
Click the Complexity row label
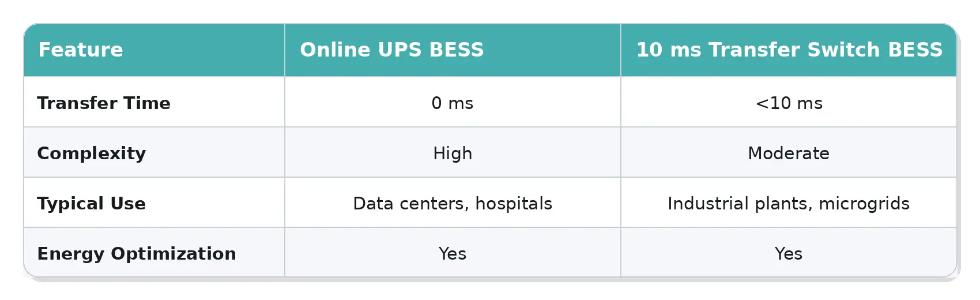[x=91, y=153]
